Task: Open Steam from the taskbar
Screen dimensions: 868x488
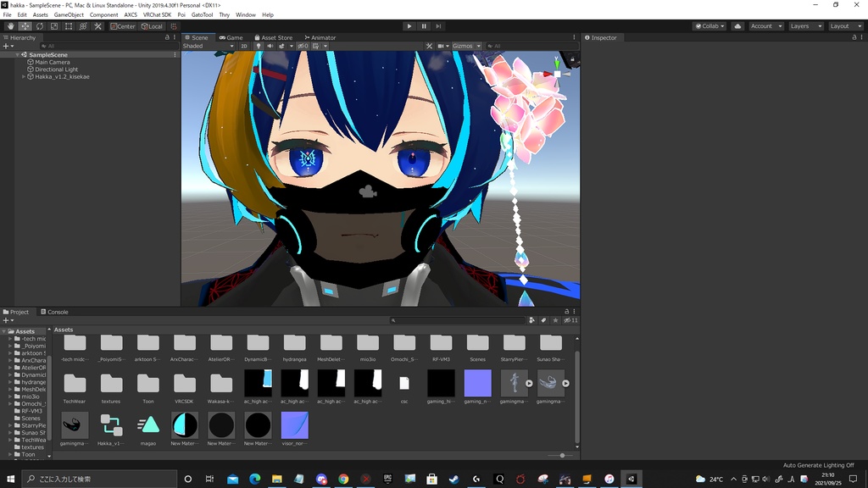Action: [x=454, y=480]
